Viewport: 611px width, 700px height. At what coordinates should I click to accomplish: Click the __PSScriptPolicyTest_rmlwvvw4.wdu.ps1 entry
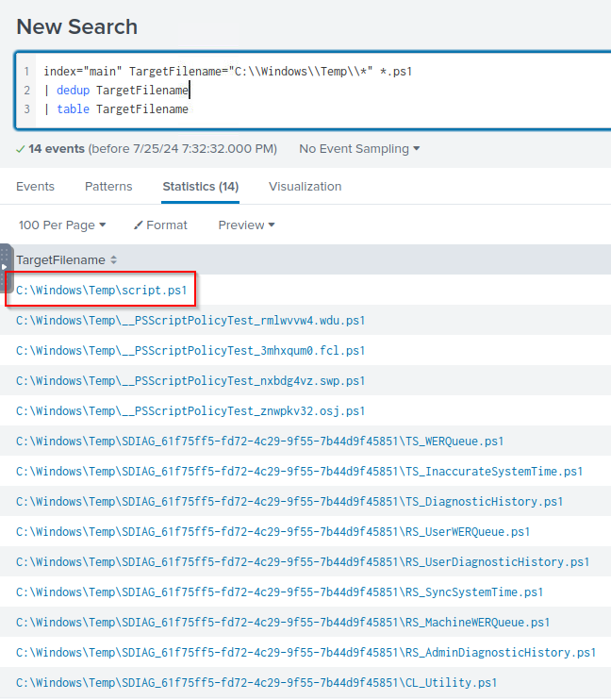[x=190, y=321]
